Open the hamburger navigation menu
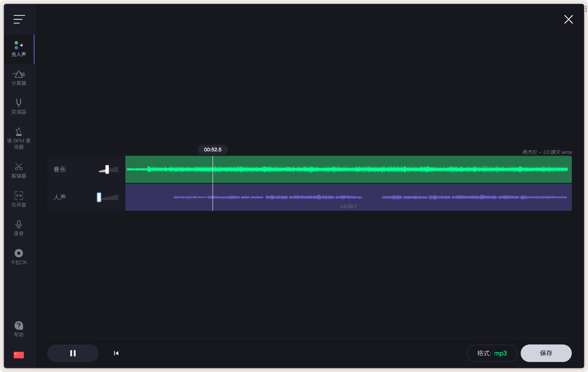 point(19,19)
